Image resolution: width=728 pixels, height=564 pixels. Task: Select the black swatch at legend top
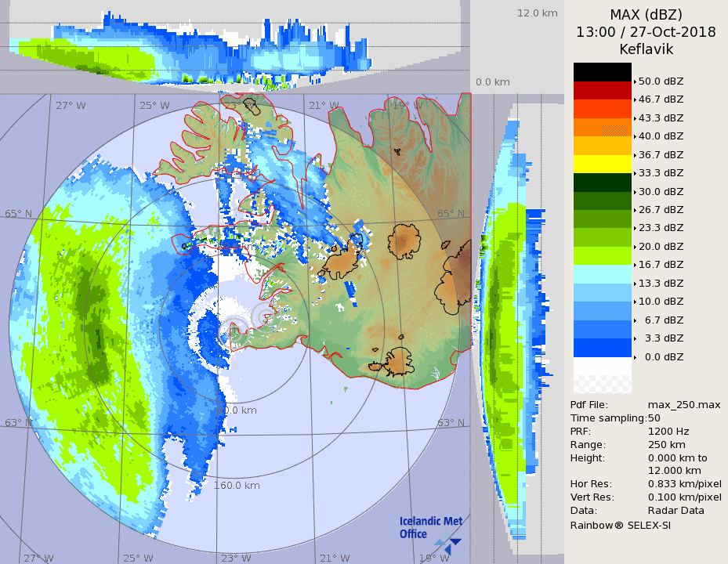click(x=602, y=72)
